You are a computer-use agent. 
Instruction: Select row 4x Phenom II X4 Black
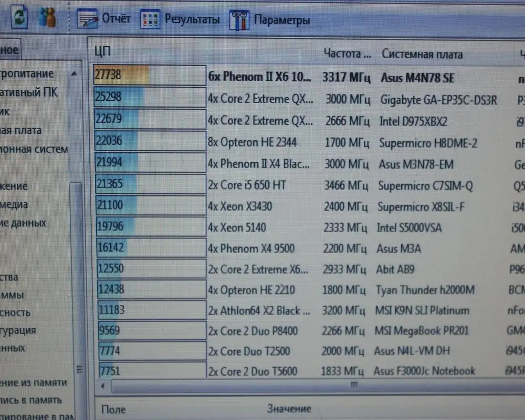310,164
